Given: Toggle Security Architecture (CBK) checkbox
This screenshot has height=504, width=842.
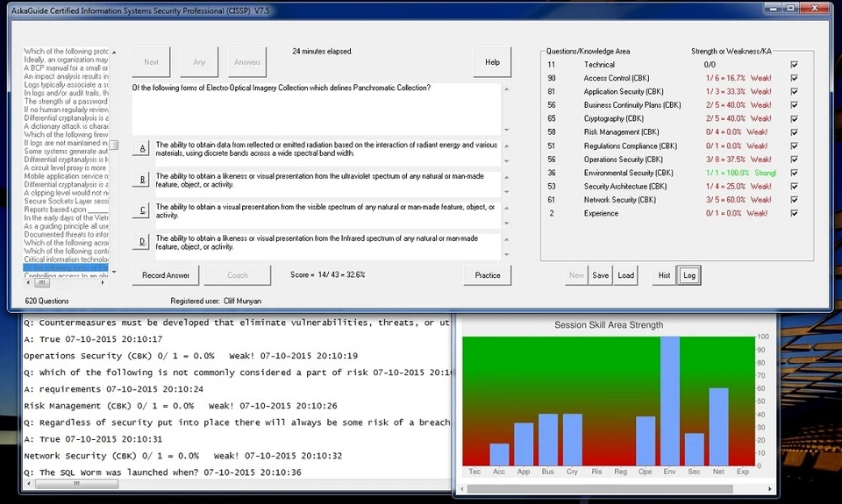Looking at the screenshot, I should (795, 186).
